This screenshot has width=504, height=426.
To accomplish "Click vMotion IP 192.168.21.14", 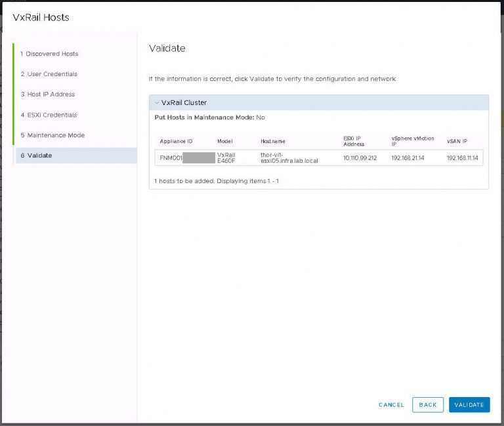I will click(408, 158).
